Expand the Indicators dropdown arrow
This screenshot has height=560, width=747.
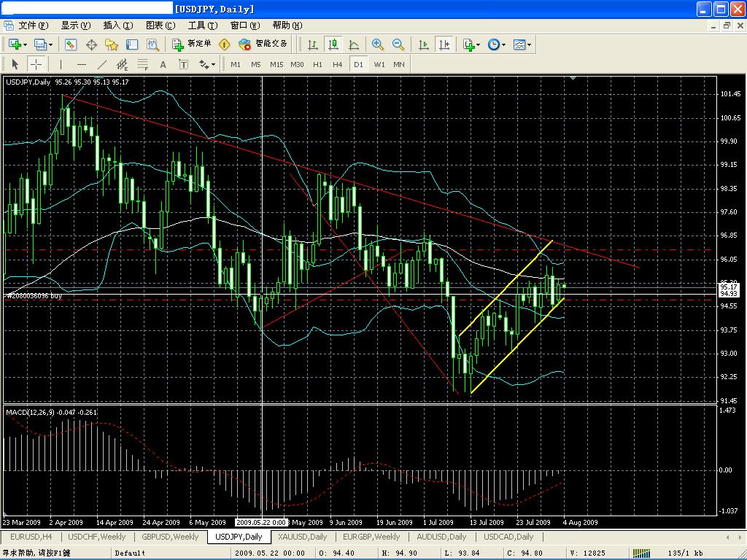point(479,44)
